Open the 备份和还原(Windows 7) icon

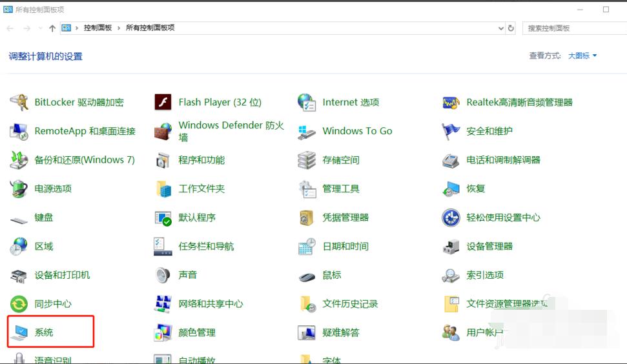pos(19,160)
